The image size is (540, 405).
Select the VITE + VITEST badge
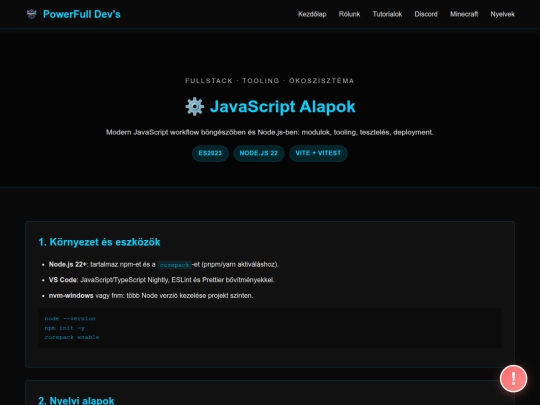pos(318,153)
